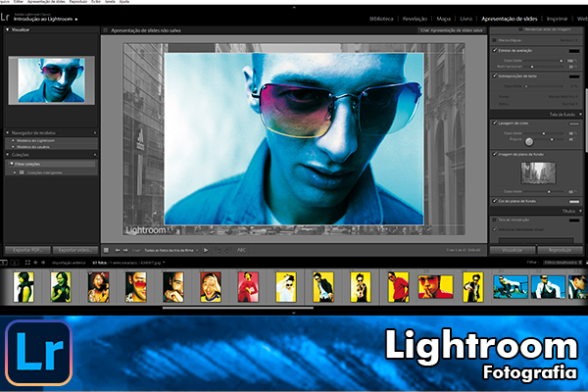Enable Marca d'água checkbox
588x392 pixels.
(x=494, y=40)
